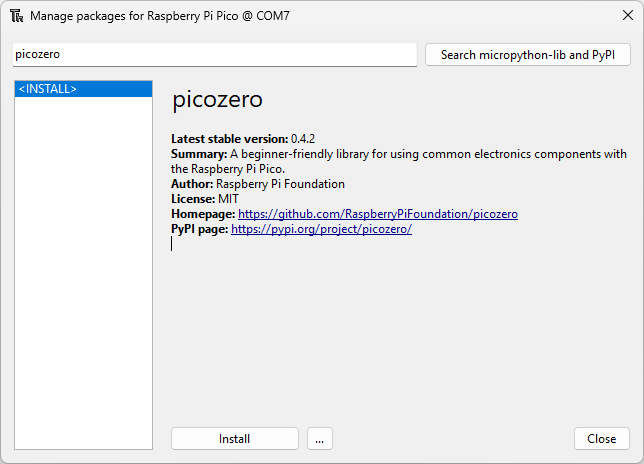644x464 pixels.
Task: Click the Latest stable version 0.4.2 text
Action: [x=243, y=139]
